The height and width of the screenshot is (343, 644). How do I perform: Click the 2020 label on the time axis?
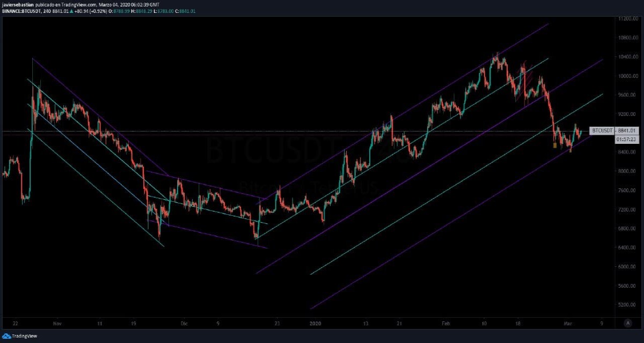pos(315,324)
